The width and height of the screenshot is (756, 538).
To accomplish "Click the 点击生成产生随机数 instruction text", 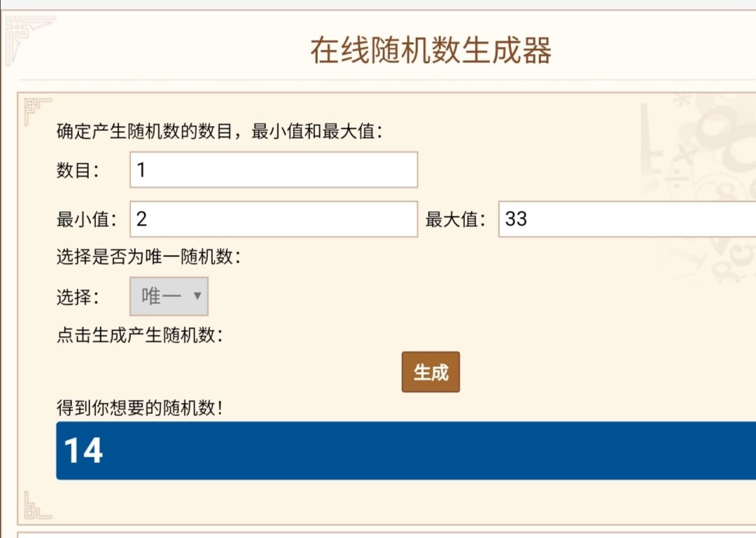I will click(x=139, y=335).
